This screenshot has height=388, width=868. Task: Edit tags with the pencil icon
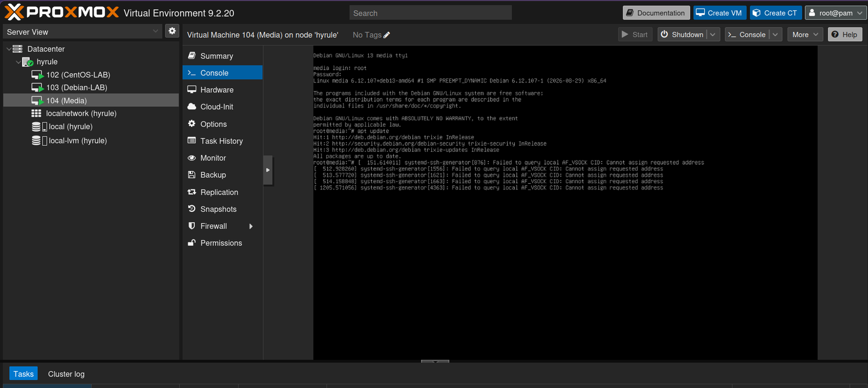coord(387,35)
